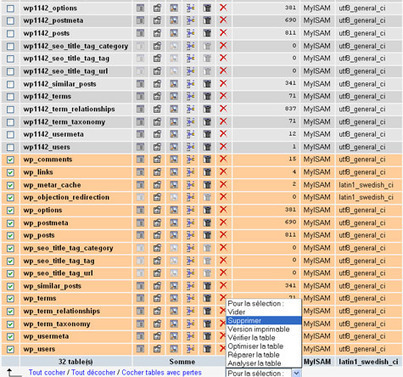This screenshot has height=377, width=403.
Task: Click the search icon for wp1142_term_relationships
Action: pyautogui.click(x=174, y=109)
